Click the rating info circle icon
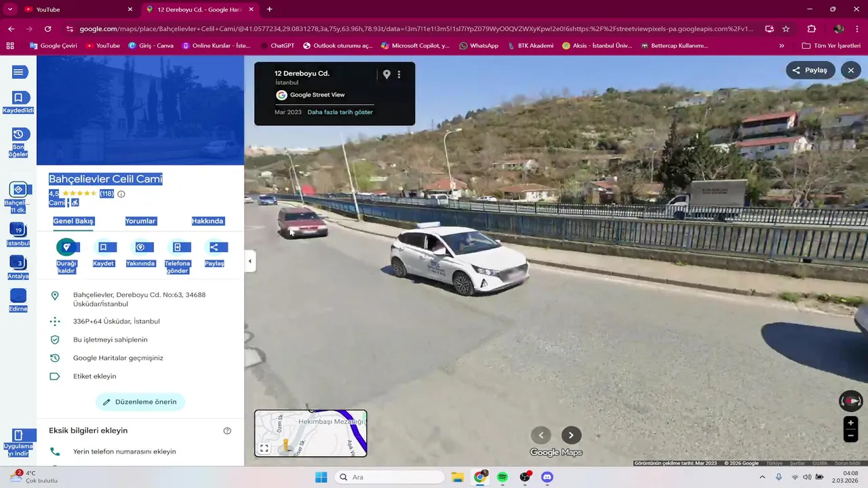Image resolution: width=868 pixels, height=488 pixels. click(121, 194)
